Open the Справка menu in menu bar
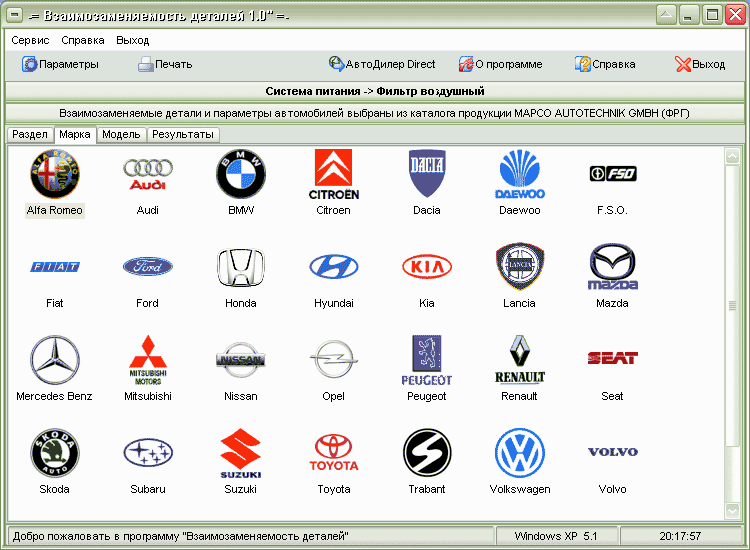This screenshot has height=550, width=750. coord(83,40)
